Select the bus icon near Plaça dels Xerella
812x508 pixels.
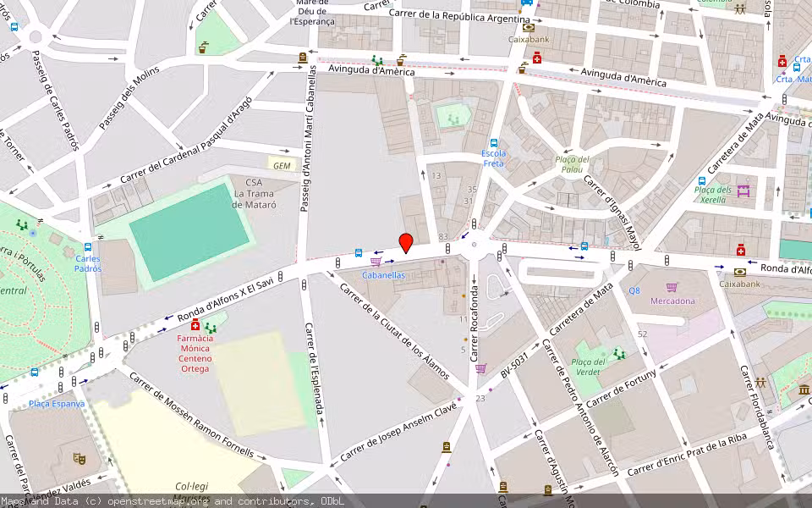(x=702, y=179)
